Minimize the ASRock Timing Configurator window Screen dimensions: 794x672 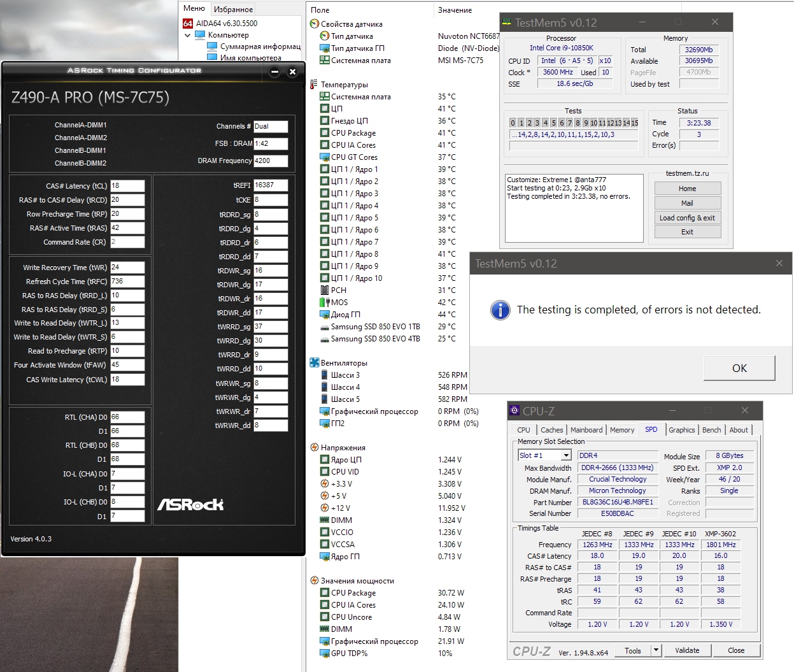click(x=275, y=72)
